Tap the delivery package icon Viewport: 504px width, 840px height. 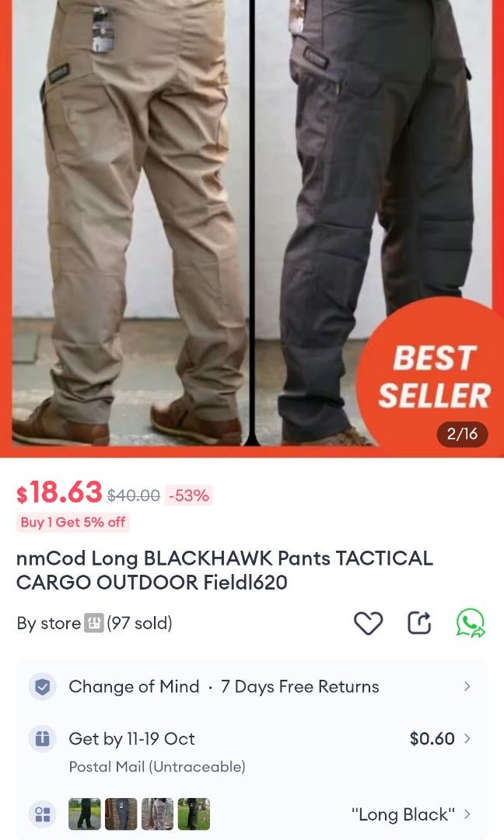42,738
